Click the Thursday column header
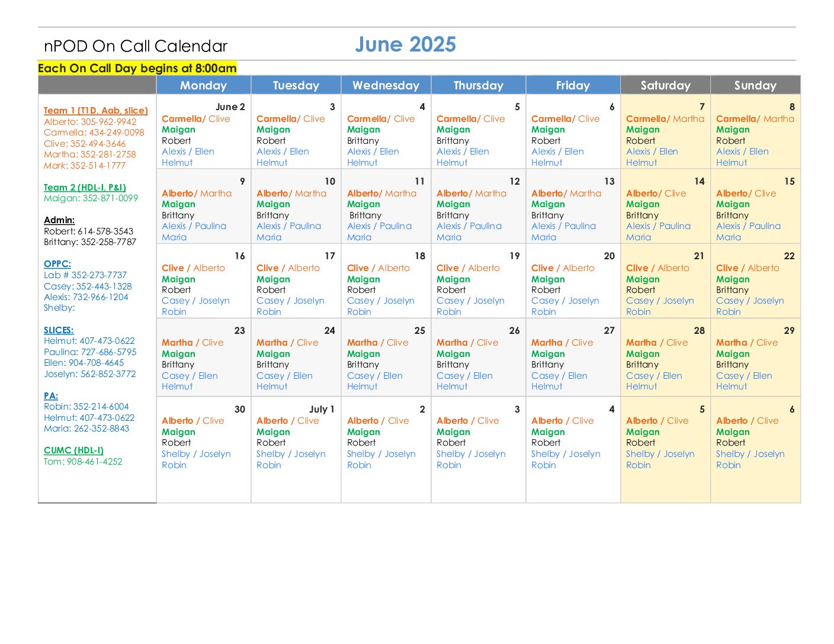The height and width of the screenshot is (644, 834). (x=479, y=85)
